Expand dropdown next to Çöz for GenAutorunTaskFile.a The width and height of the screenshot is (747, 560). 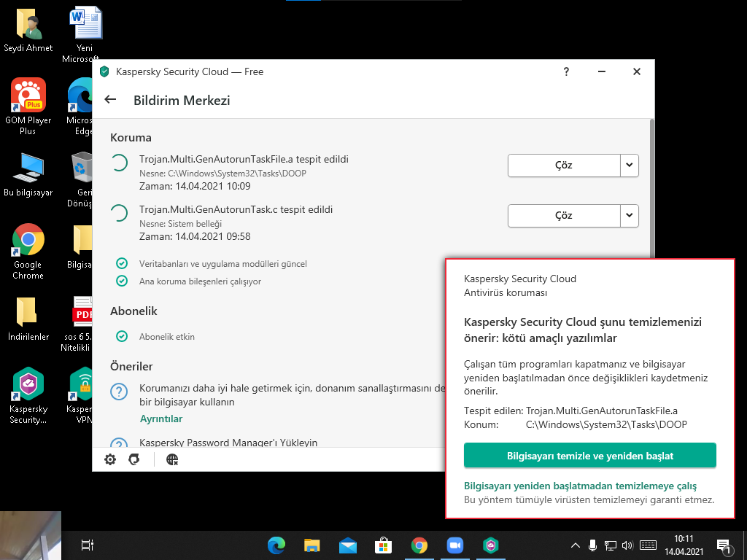pyautogui.click(x=630, y=166)
